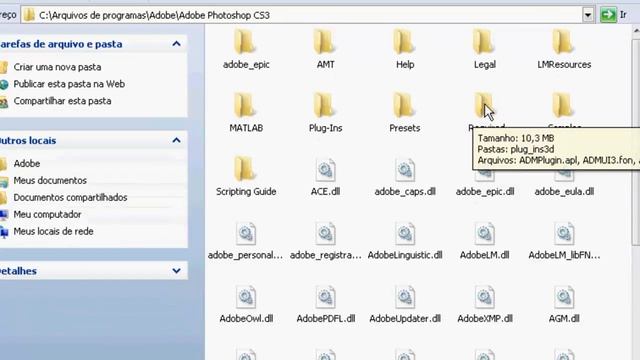Open Meu computador link
Viewport: 640px width, 360px height.
click(x=47, y=214)
